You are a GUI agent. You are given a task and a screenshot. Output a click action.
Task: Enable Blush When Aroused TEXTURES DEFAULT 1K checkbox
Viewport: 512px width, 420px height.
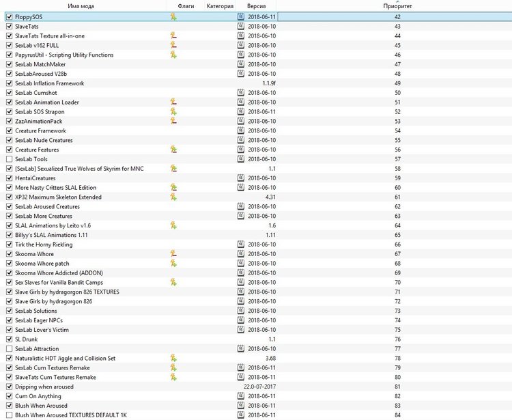point(10,415)
